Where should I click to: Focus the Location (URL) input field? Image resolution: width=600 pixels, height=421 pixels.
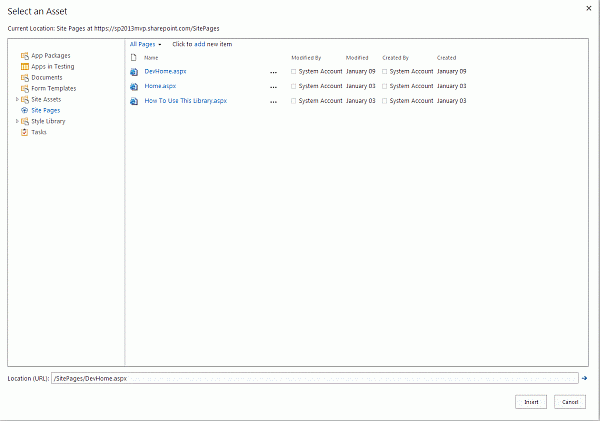(315, 379)
